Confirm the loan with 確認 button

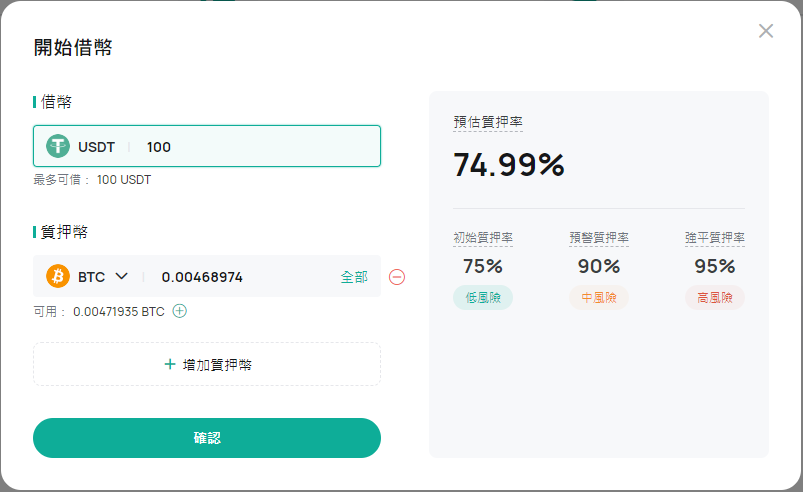tap(207, 438)
